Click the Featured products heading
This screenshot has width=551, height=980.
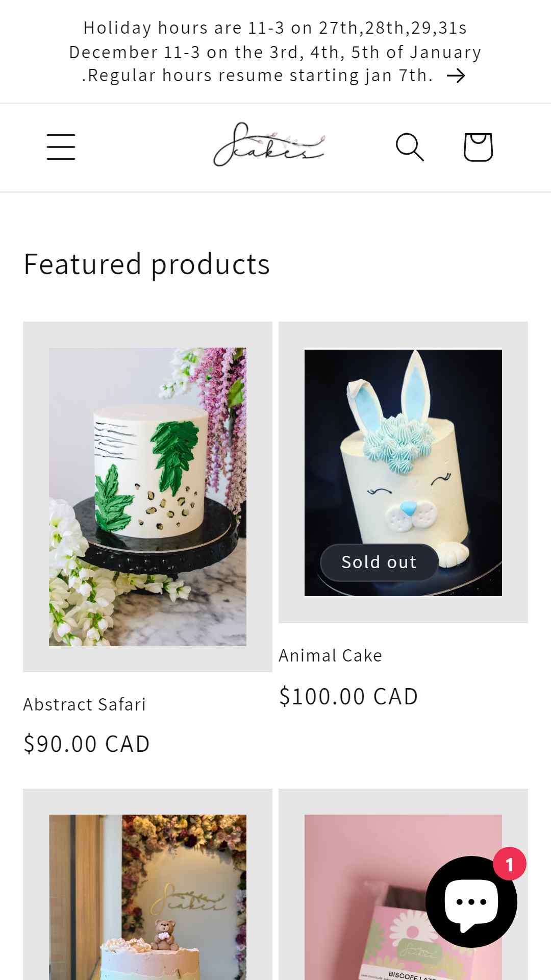[147, 264]
